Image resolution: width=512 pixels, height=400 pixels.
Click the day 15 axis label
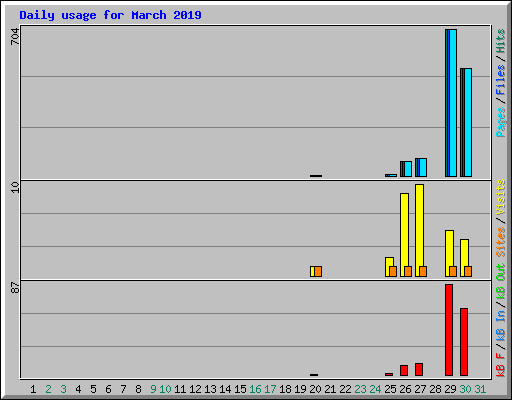pos(240,389)
